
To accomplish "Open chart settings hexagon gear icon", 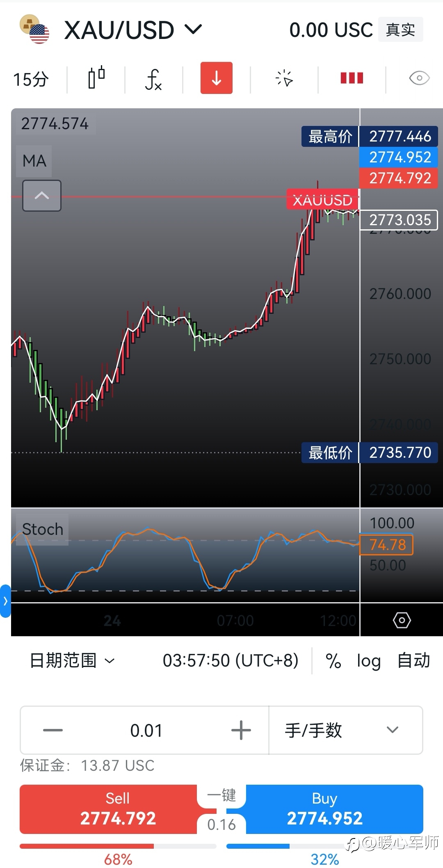I will pos(402,620).
